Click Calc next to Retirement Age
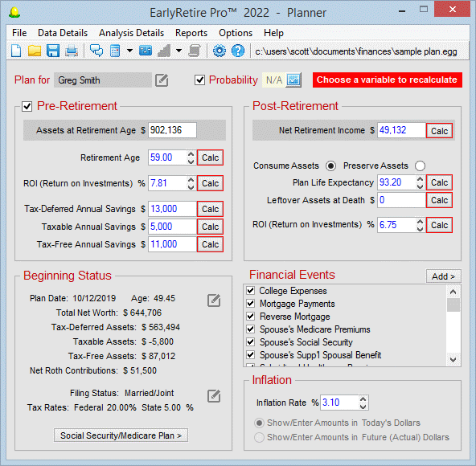The height and width of the screenshot is (466, 476). [x=210, y=157]
